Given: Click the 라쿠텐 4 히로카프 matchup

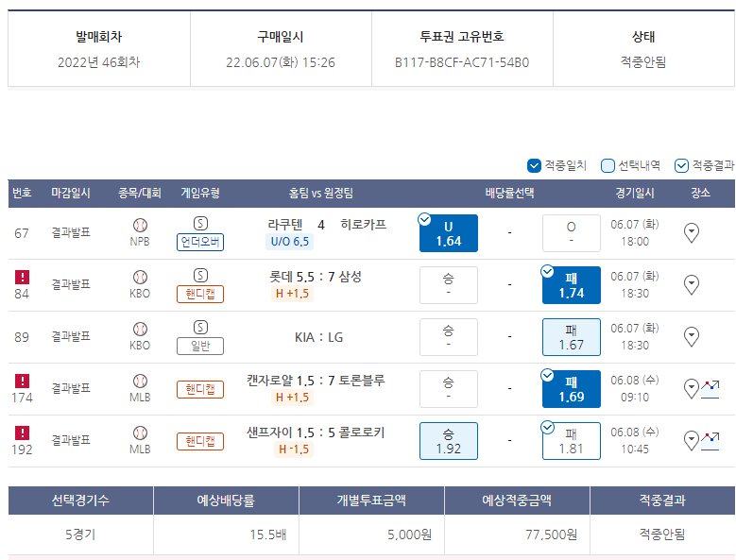Looking at the screenshot, I should [327, 225].
